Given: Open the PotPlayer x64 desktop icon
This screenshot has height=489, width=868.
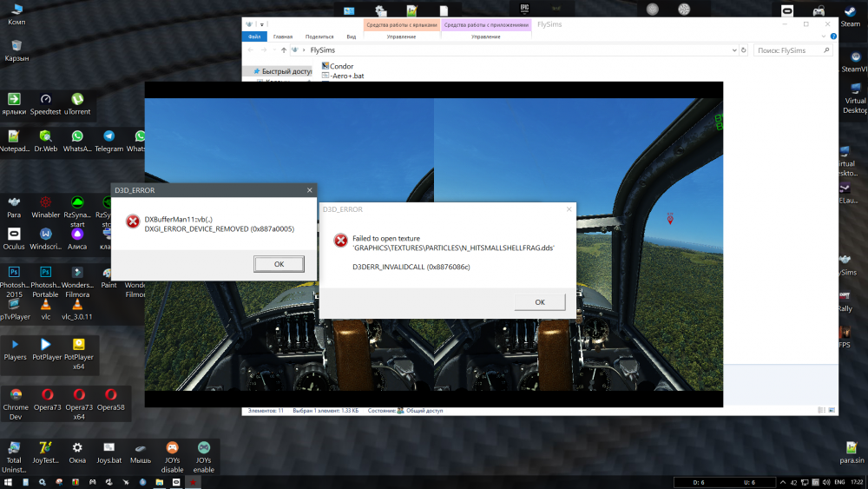Looking at the screenshot, I should point(79,354).
